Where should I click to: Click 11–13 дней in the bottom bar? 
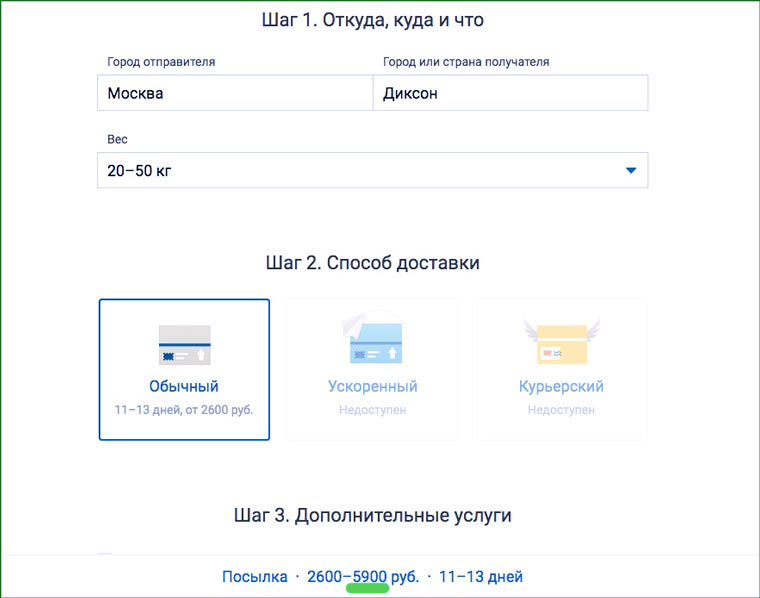pos(480,577)
